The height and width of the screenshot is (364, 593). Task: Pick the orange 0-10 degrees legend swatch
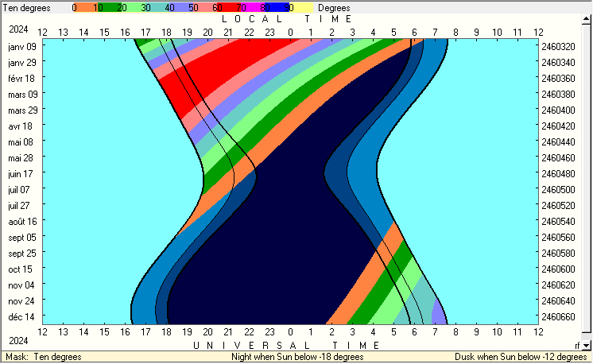click(x=85, y=8)
